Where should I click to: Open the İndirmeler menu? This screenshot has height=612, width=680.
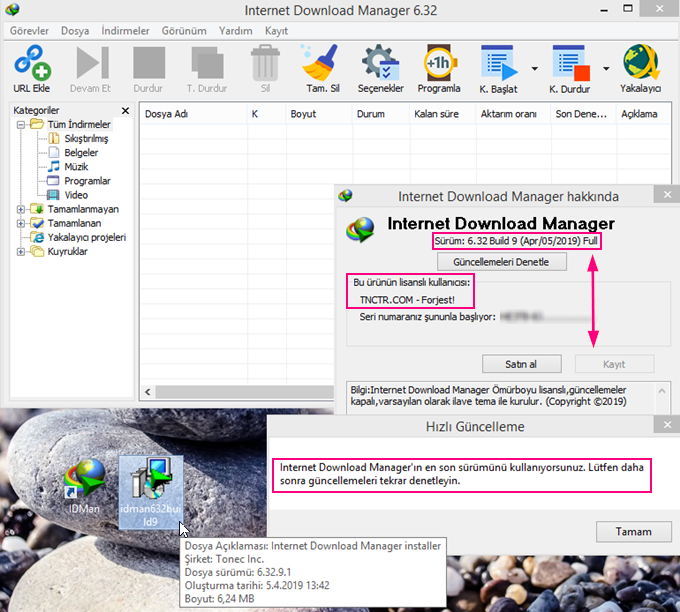125,31
